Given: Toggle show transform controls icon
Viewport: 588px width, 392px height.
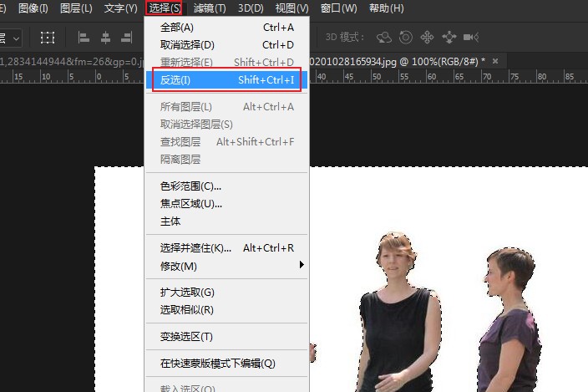Looking at the screenshot, I should coord(48,38).
